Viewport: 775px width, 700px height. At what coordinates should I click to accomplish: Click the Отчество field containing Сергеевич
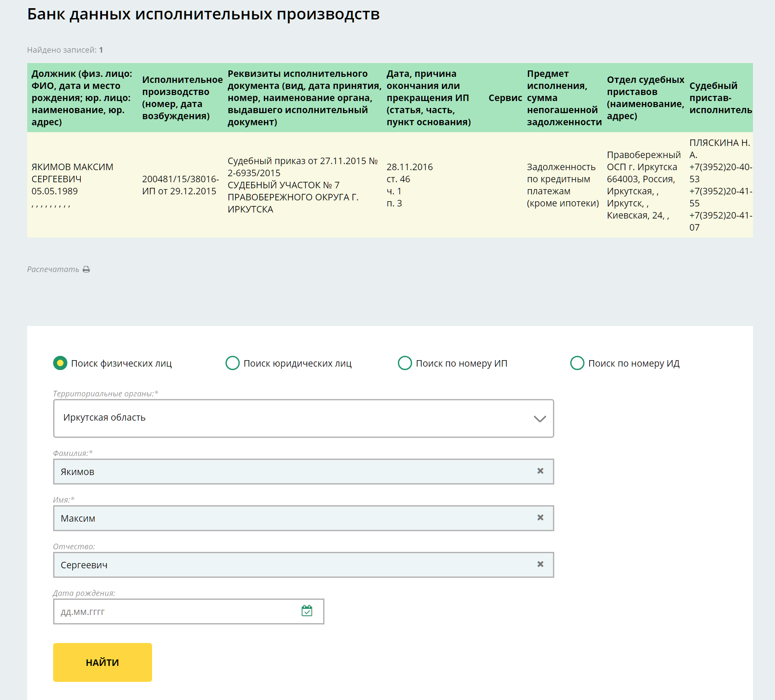coord(294,565)
